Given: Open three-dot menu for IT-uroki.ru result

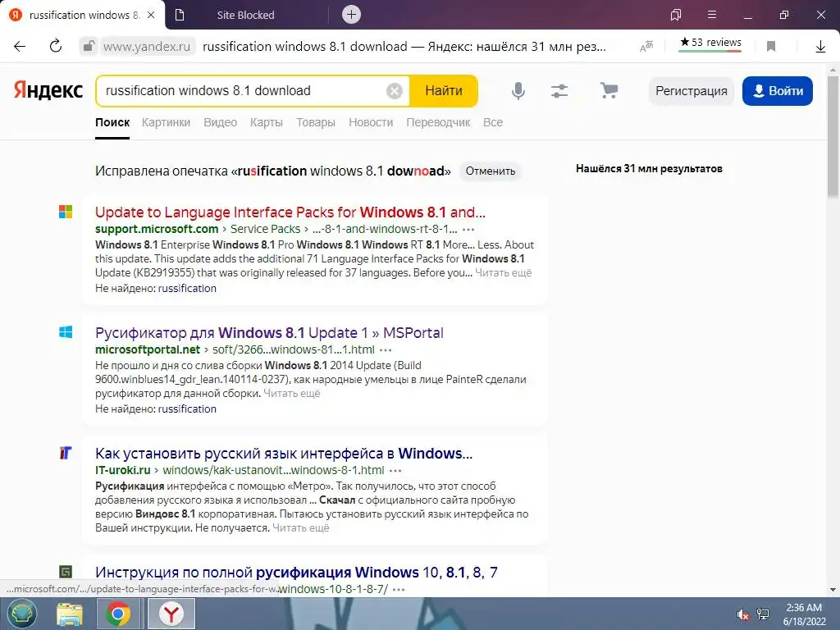Looking at the screenshot, I should (395, 471).
